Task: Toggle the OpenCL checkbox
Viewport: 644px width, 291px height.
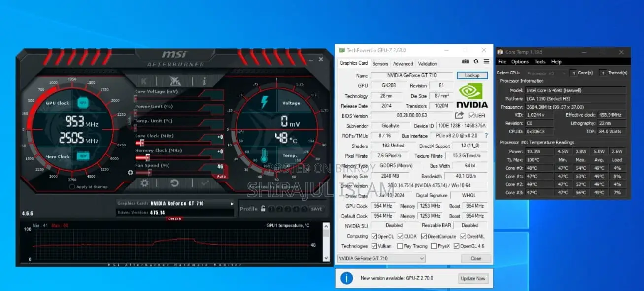Action: coord(374,237)
